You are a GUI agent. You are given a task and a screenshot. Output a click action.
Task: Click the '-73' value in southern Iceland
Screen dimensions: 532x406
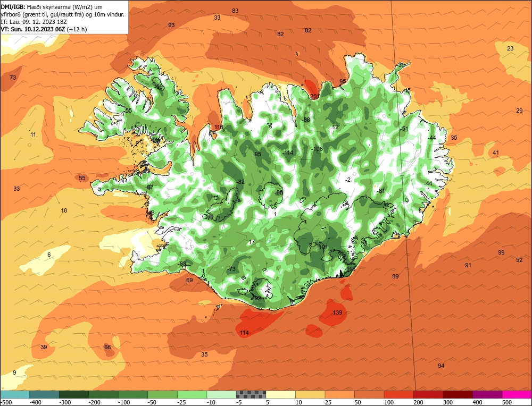(x=231, y=269)
